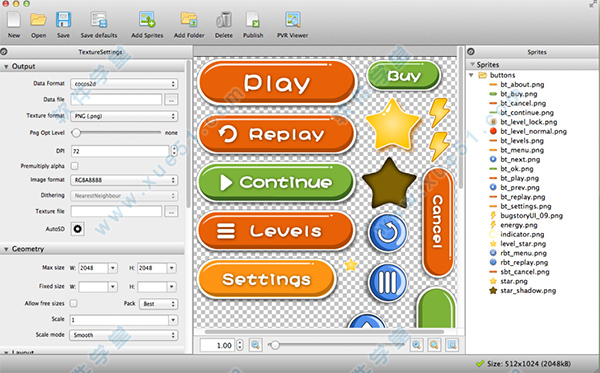600x373 pixels.
Task: Click the Publish icon
Action: click(x=253, y=20)
